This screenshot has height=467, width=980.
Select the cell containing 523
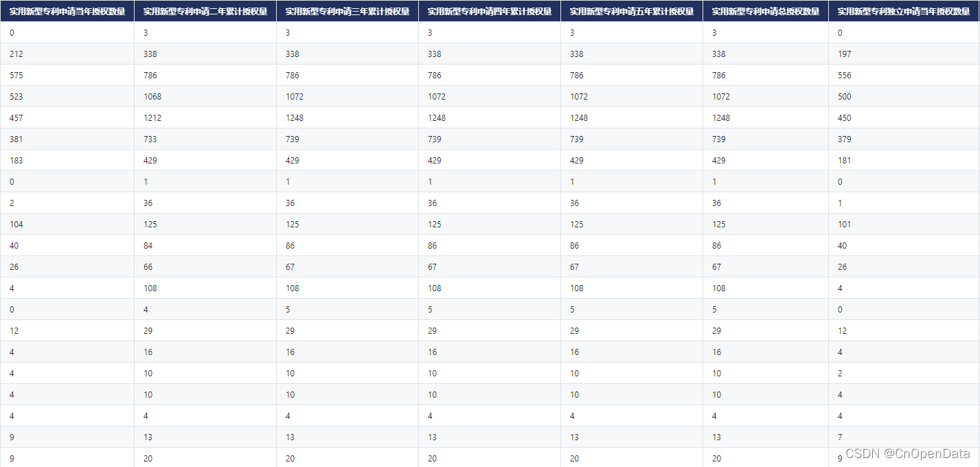click(x=67, y=96)
